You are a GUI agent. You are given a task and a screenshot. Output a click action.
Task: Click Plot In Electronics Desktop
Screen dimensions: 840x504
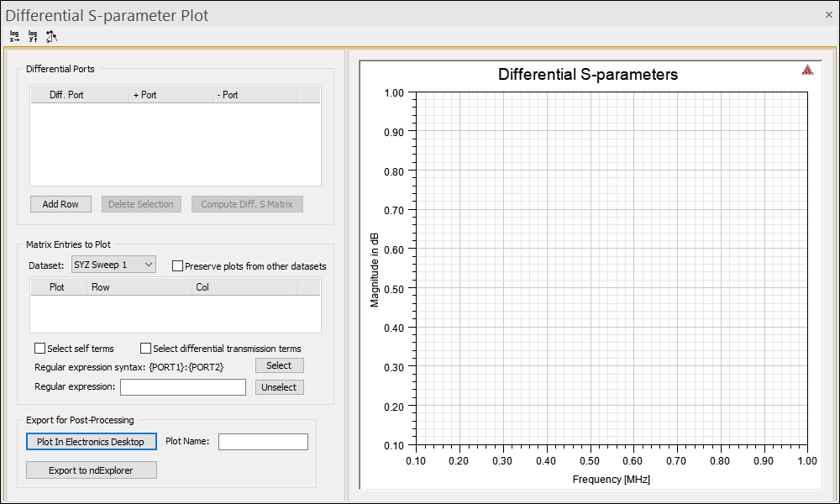91,441
